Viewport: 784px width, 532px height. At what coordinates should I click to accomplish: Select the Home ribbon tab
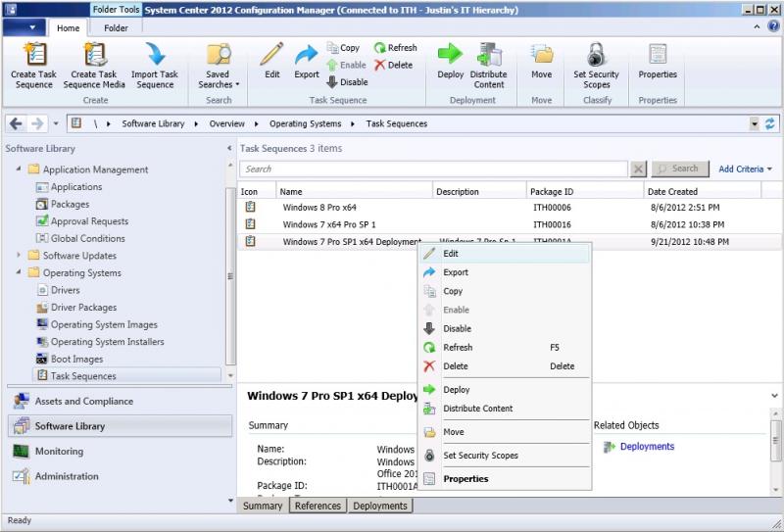pos(68,28)
